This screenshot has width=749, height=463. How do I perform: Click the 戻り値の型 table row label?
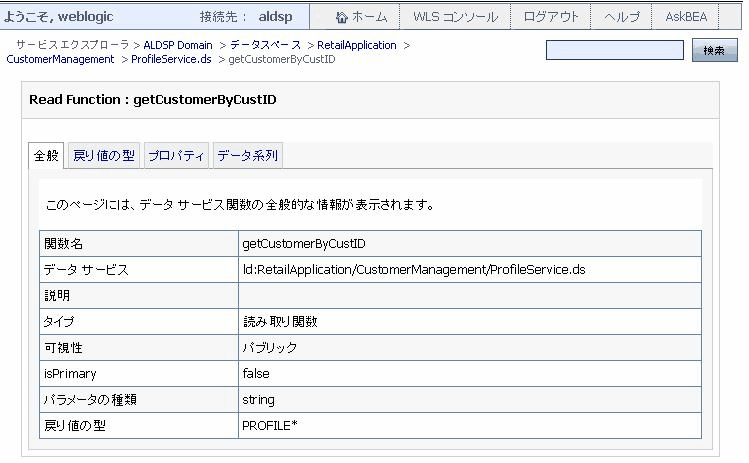[75, 425]
